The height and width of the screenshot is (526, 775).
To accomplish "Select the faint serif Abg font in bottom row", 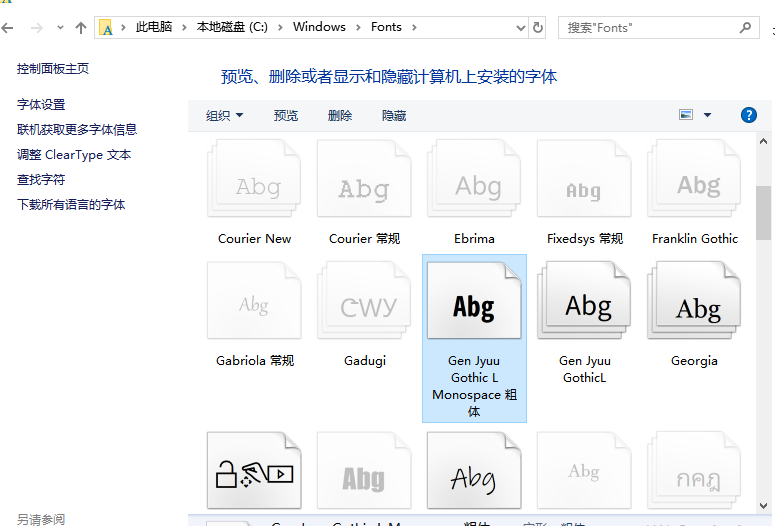I will 584,471.
